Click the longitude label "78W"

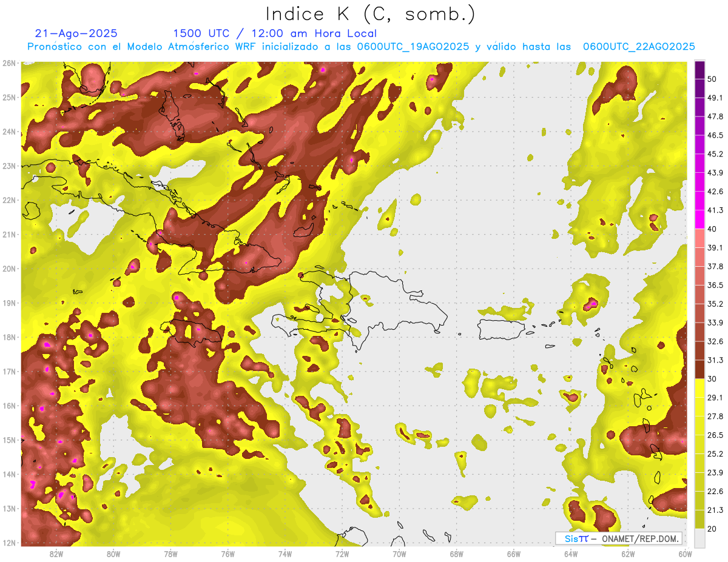(170, 554)
